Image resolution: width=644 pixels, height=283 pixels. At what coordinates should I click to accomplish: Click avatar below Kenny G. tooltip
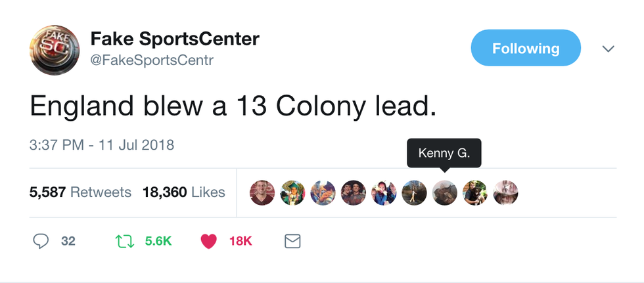coord(445,192)
